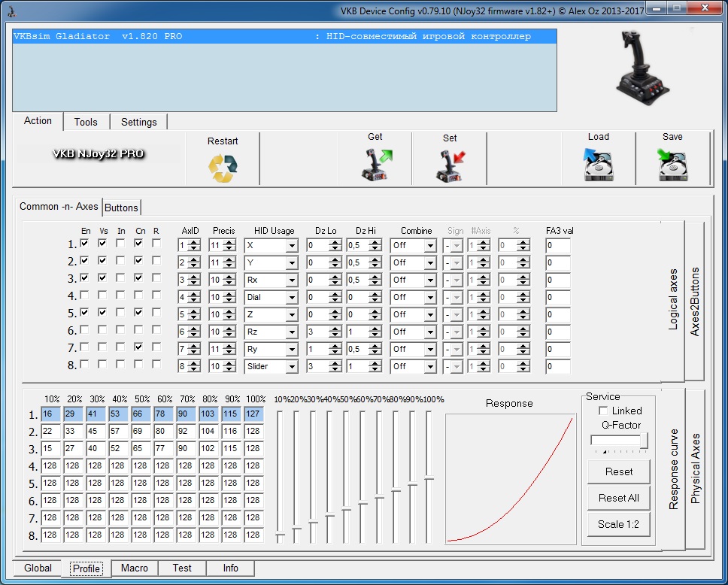Image resolution: width=728 pixels, height=585 pixels.
Task: Click Dz Lo stepper for axis 6
Action: click(x=335, y=332)
